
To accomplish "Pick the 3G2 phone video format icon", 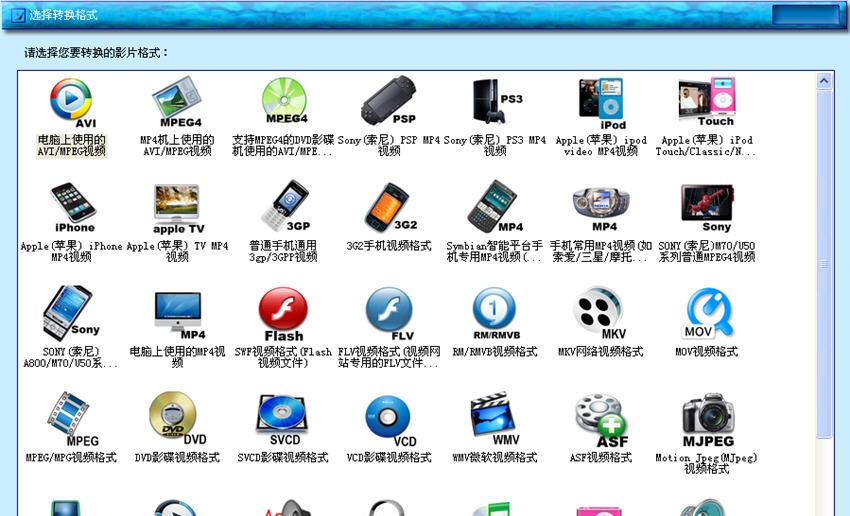I will (x=390, y=207).
